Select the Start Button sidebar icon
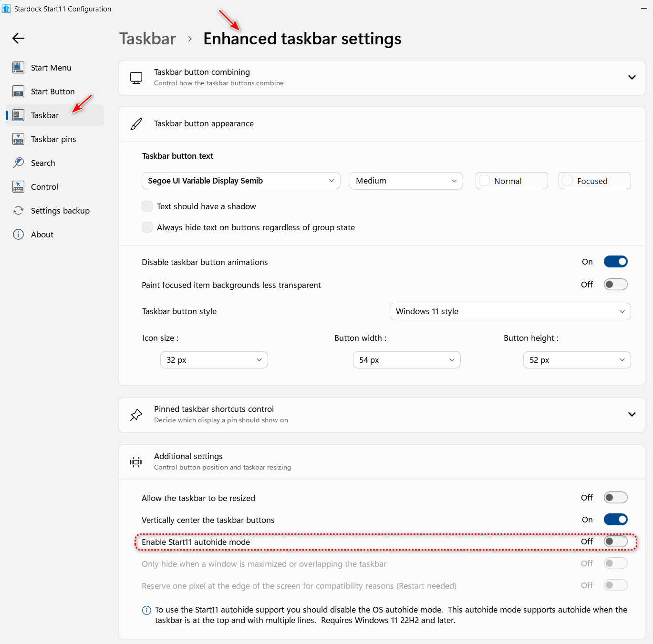Viewport: 653px width, 644px height. pyautogui.click(x=18, y=92)
